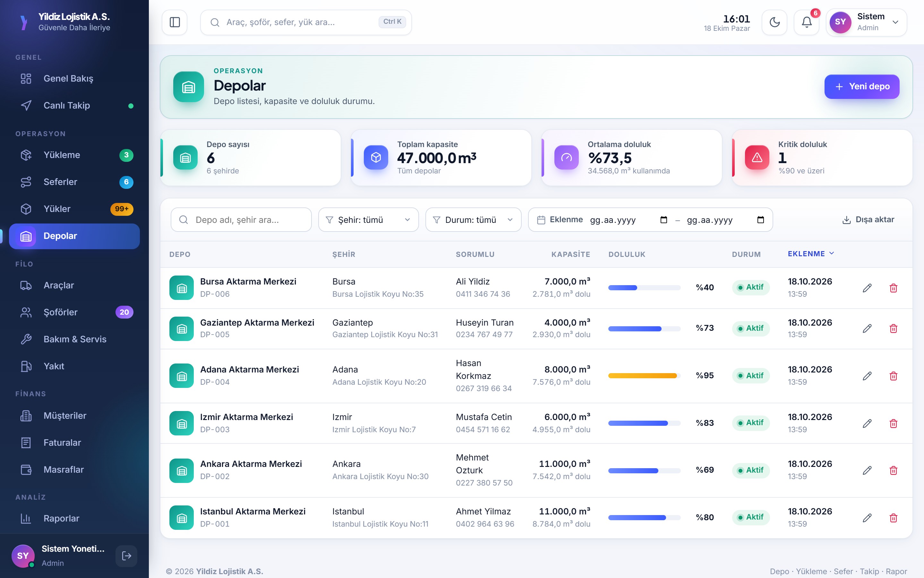
Task: Delete Adana Aktarma Merkezi trash icon
Action: pos(894,376)
